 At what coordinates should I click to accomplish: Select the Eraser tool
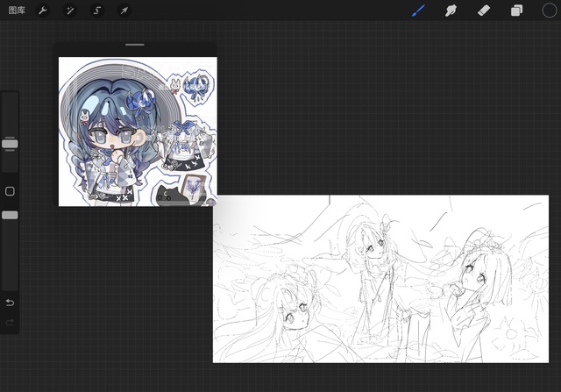(x=484, y=11)
